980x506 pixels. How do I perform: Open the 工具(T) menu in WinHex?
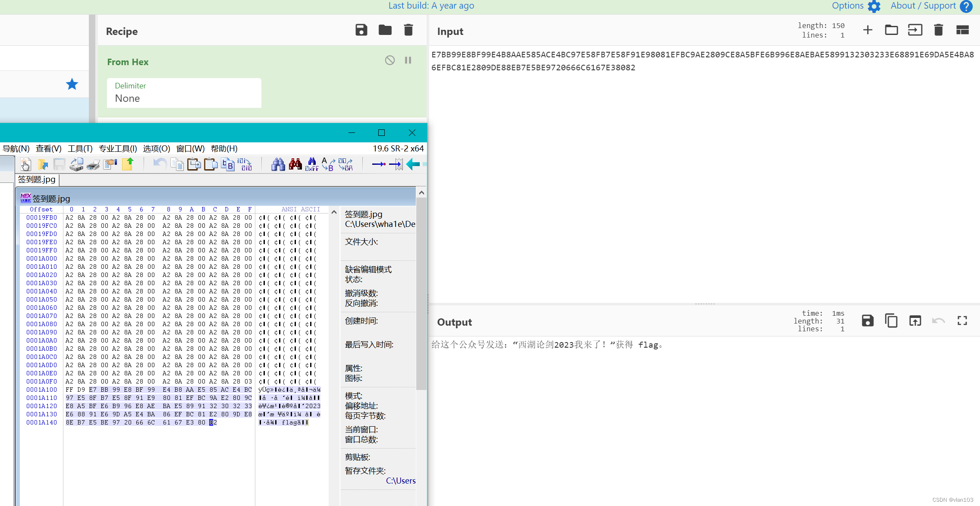click(x=80, y=149)
